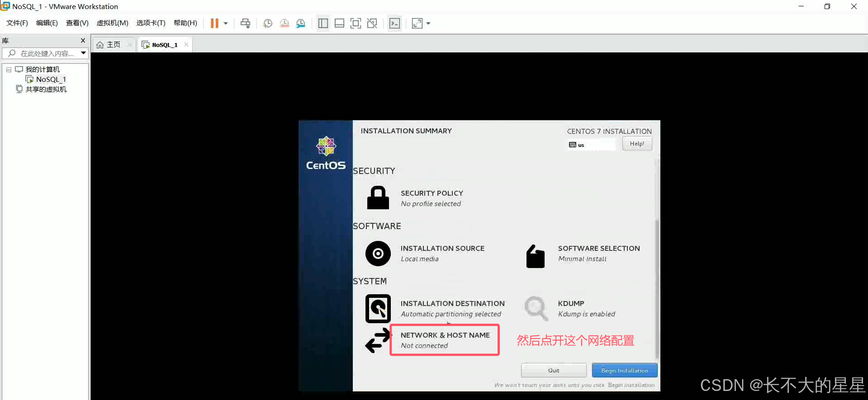The width and height of the screenshot is (868, 400).
Task: Click the network arrows icon
Action: tap(377, 340)
